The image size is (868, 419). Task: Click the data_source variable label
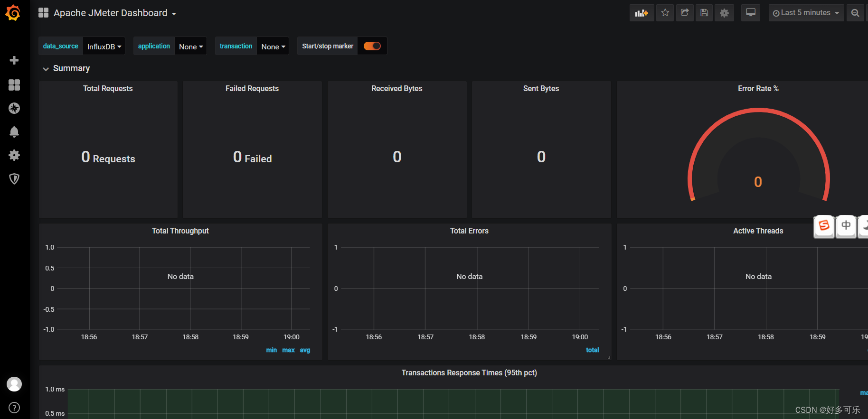tap(61, 46)
